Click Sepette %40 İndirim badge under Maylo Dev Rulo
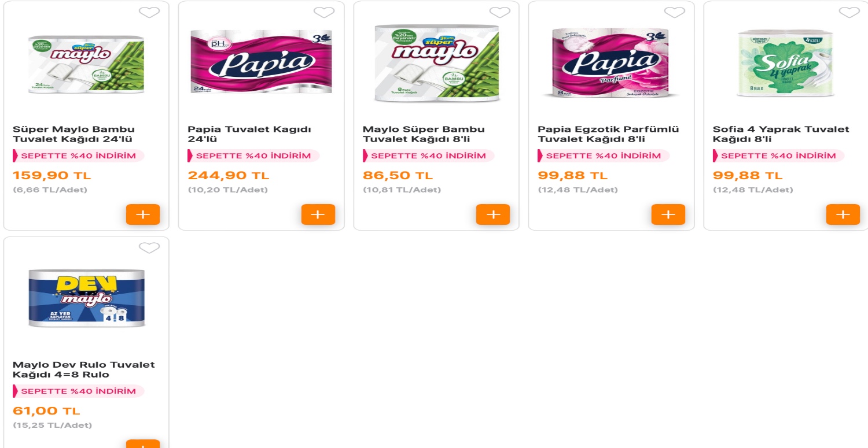The width and height of the screenshot is (868, 448). [x=78, y=391]
